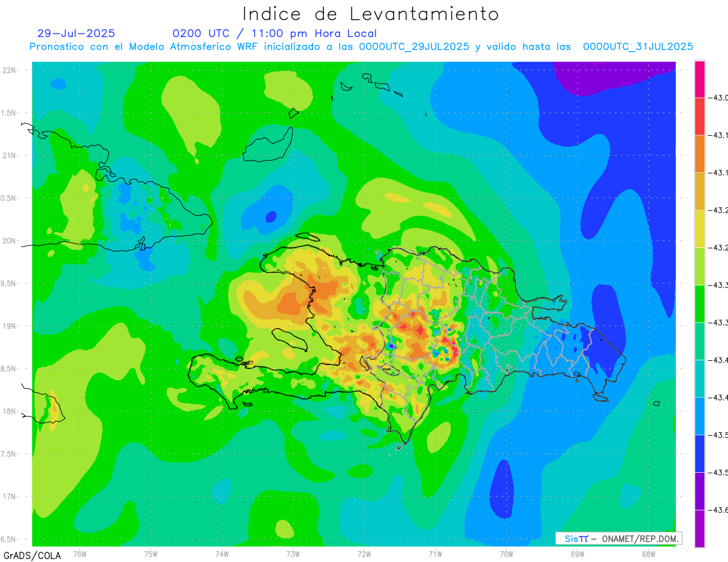Click the '70W' longitude label

(507, 554)
